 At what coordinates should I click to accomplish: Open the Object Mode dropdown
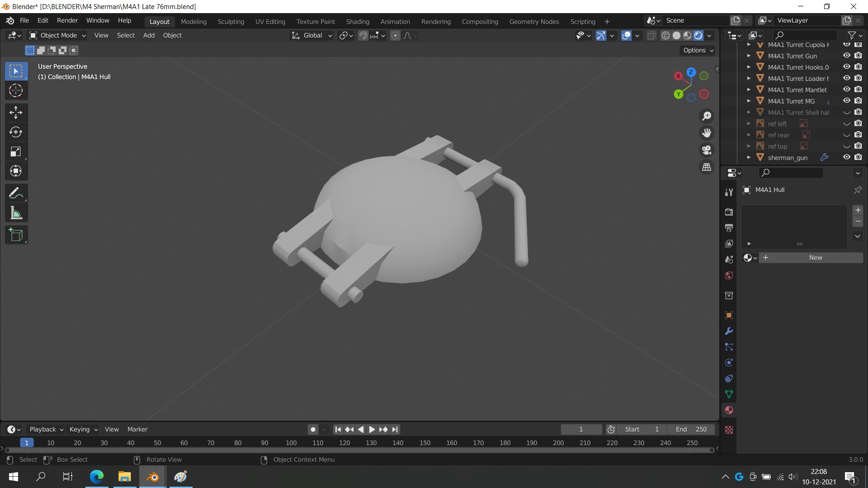(57, 35)
